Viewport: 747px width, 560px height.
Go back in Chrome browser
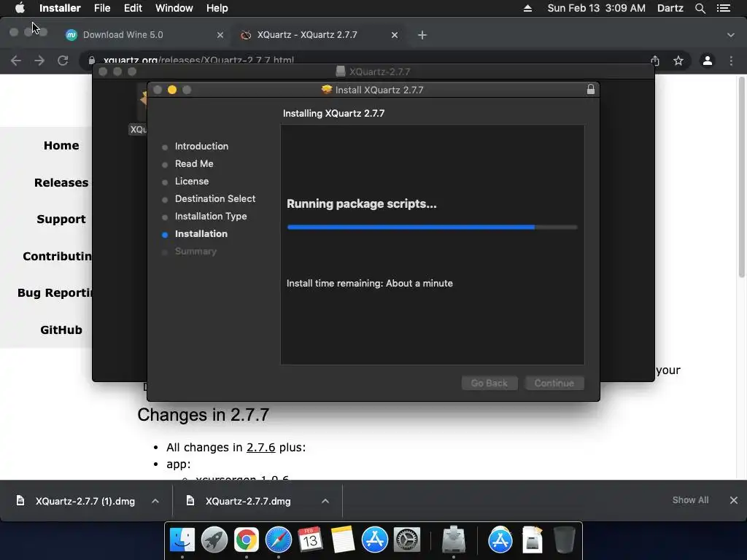pyautogui.click(x=16, y=61)
